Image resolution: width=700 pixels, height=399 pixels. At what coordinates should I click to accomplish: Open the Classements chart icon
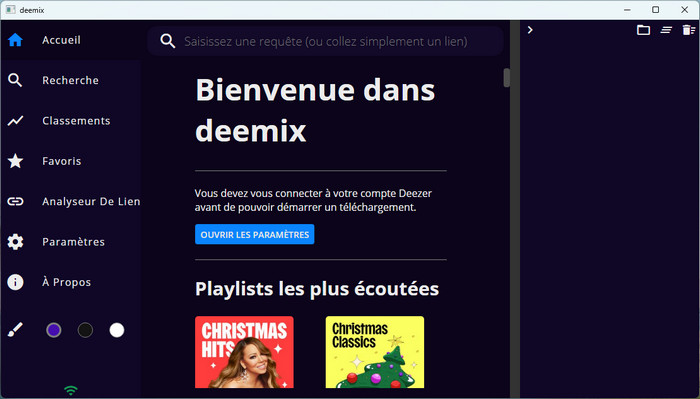[x=15, y=121]
